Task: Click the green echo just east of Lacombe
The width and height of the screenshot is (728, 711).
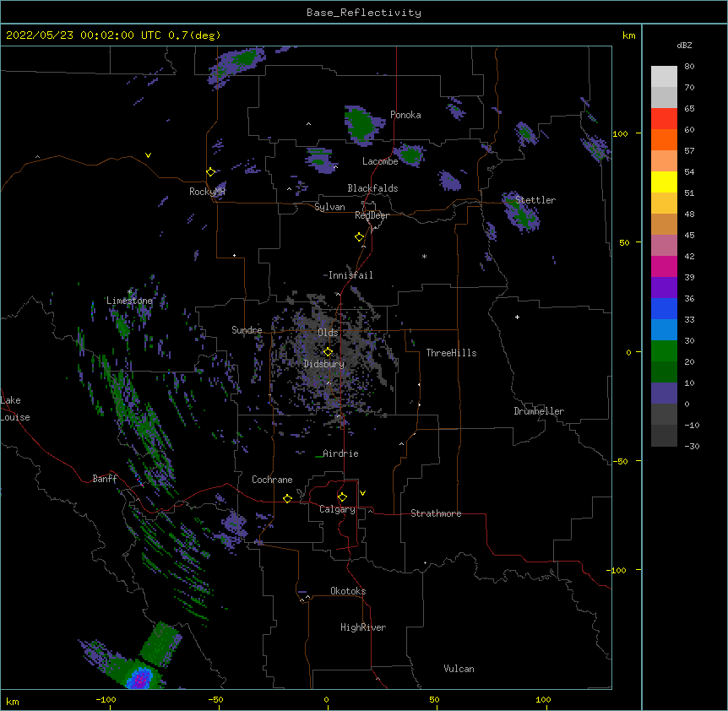Action: coord(410,155)
